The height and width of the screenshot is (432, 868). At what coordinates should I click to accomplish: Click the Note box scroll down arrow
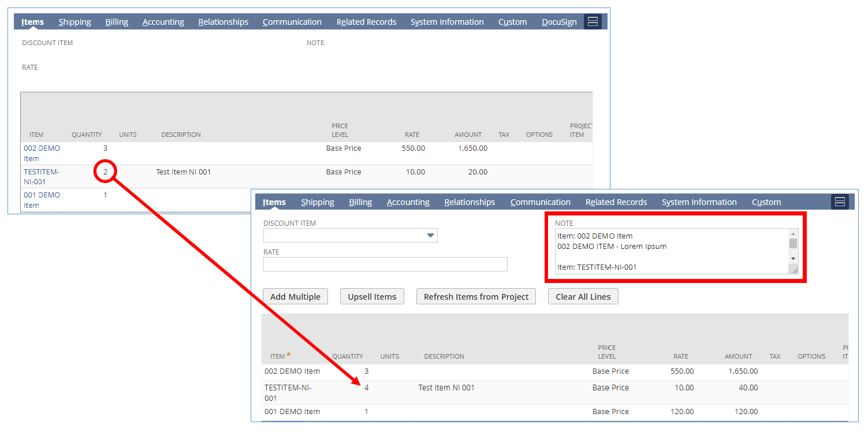[793, 258]
